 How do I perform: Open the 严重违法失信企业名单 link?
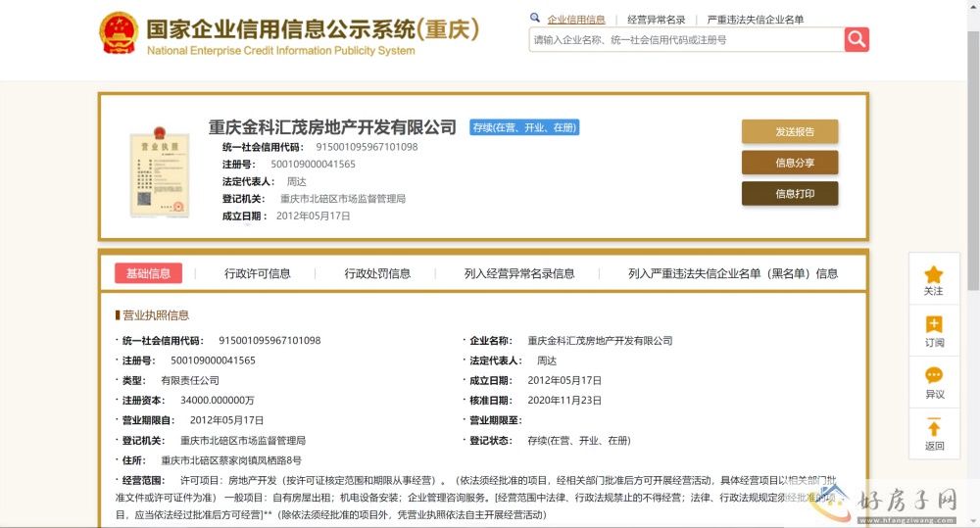click(x=755, y=20)
